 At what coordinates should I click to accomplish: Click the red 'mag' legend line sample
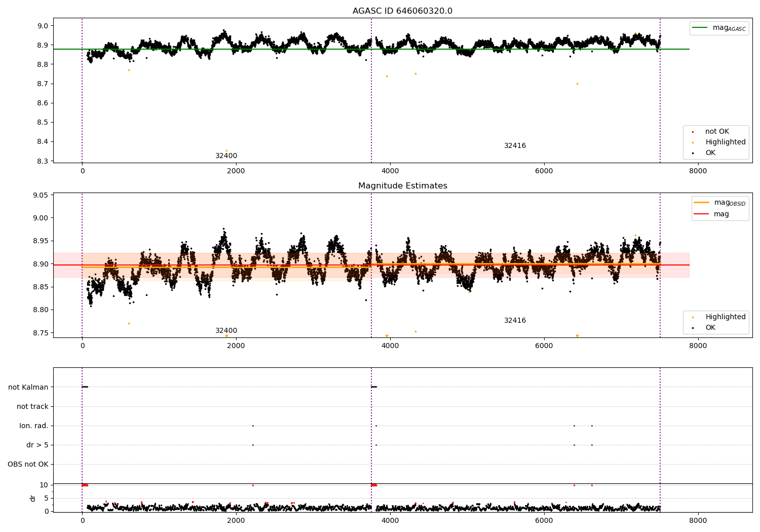(x=702, y=214)
